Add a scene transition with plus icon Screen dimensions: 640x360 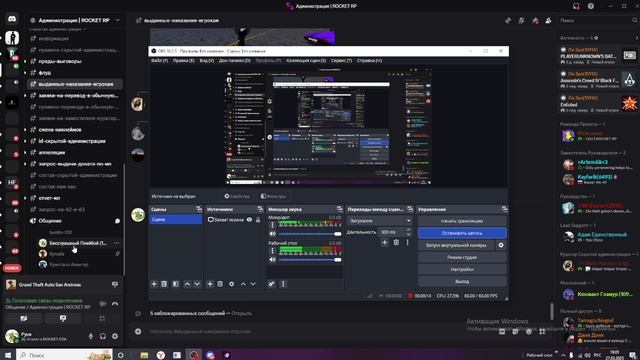[x=384, y=242]
